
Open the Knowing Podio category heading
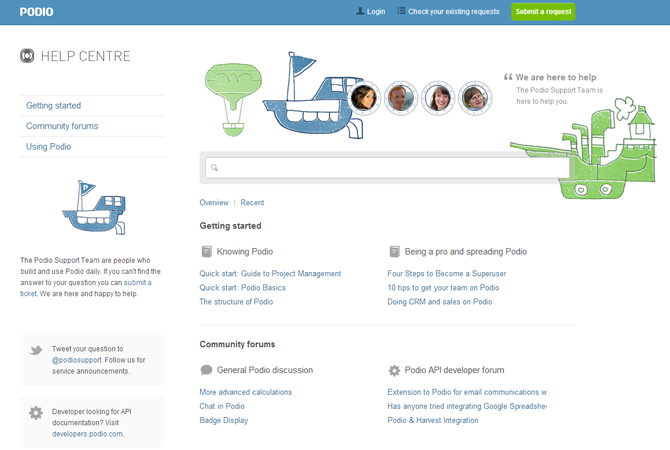point(244,252)
